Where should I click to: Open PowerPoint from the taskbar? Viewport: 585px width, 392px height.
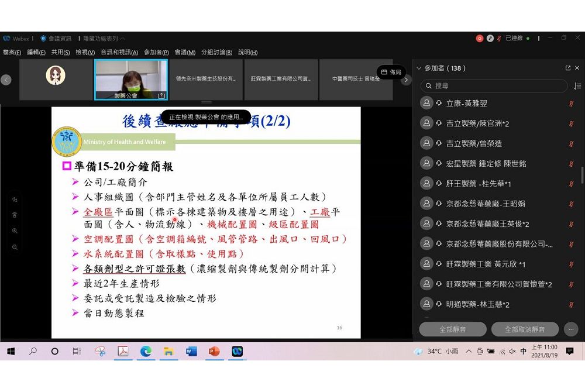pyautogui.click(x=214, y=352)
